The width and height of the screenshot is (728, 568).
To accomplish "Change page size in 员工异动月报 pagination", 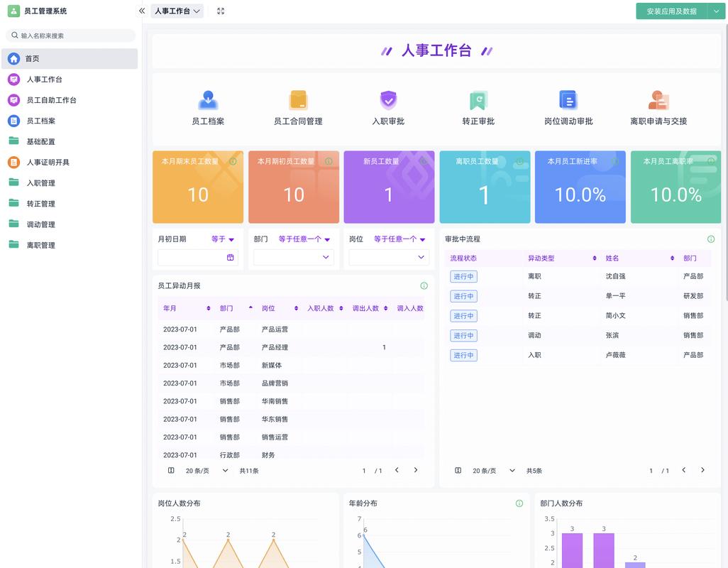I will (x=206, y=471).
